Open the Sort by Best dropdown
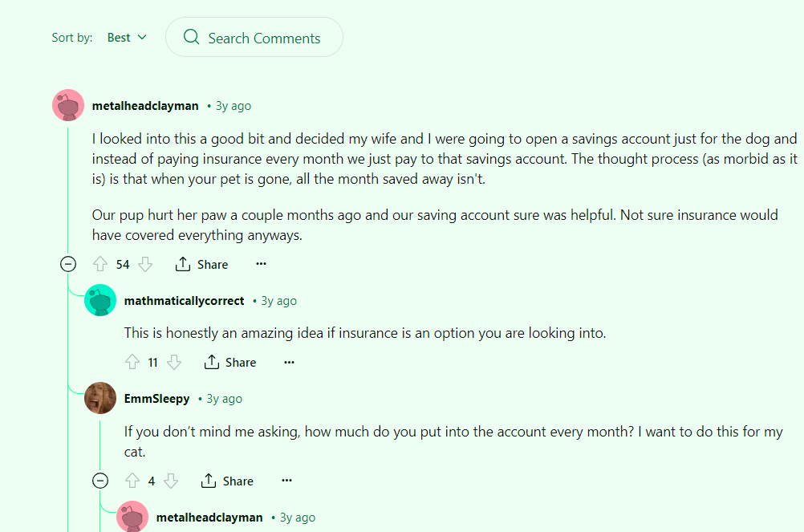The image size is (804, 532). point(128,38)
